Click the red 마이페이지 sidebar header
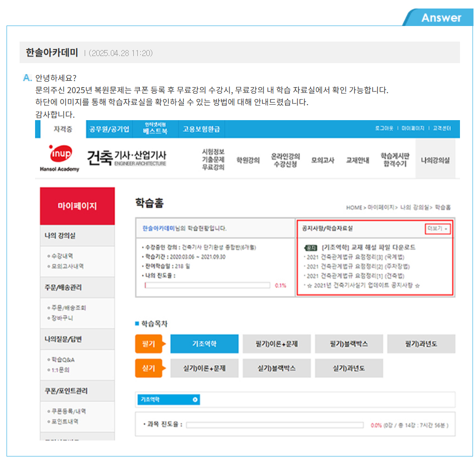The height and width of the screenshot is (459, 476). click(77, 206)
